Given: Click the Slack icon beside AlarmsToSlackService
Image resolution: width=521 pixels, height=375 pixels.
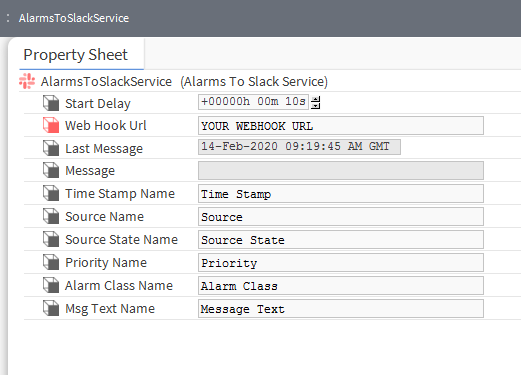Looking at the screenshot, I should tap(27, 81).
